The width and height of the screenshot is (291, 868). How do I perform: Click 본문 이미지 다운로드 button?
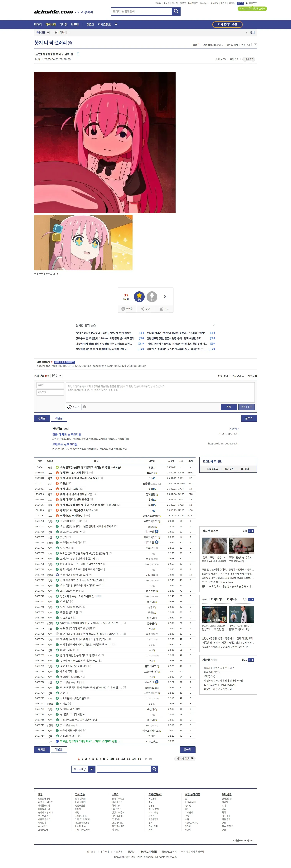pos(64,362)
